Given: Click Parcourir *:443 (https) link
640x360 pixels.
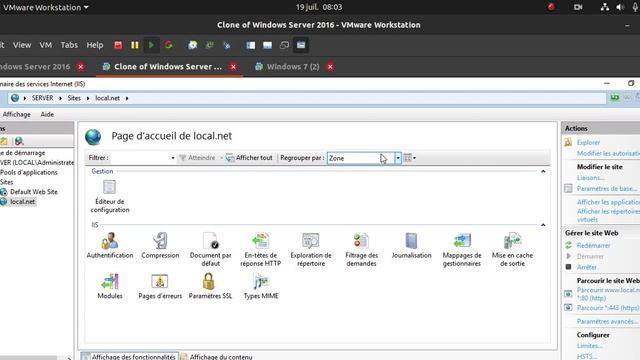Looking at the screenshot, I should 608,308.
